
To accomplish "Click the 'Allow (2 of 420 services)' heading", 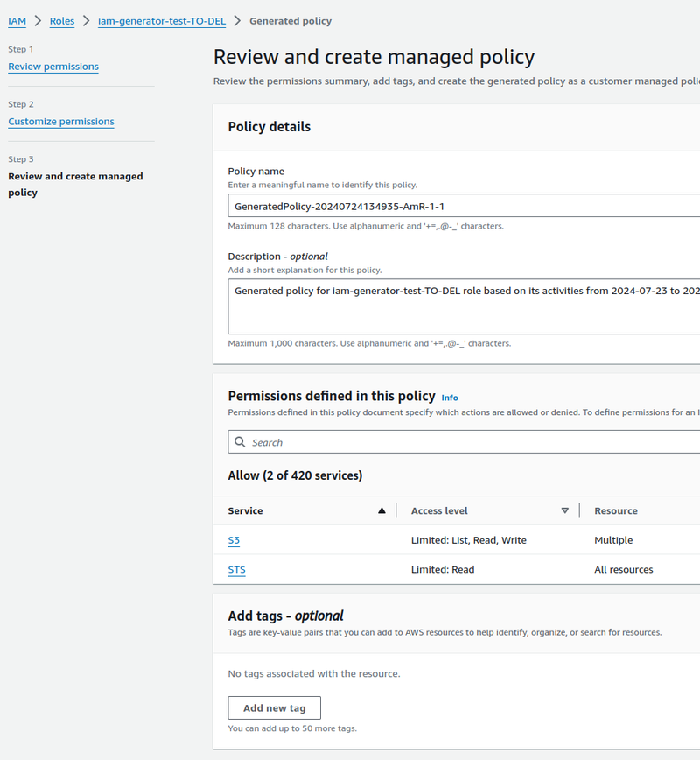I will tap(295, 475).
